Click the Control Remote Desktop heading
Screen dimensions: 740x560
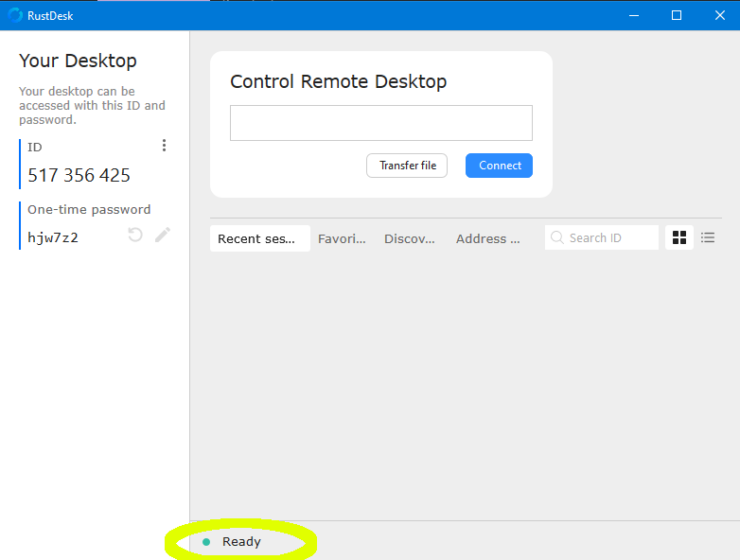click(x=338, y=81)
